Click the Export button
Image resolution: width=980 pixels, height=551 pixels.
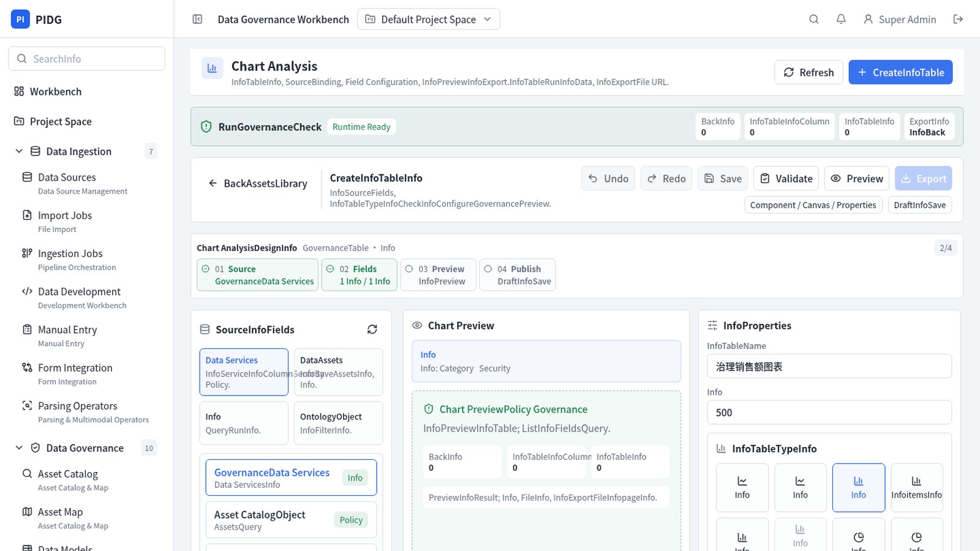click(923, 178)
